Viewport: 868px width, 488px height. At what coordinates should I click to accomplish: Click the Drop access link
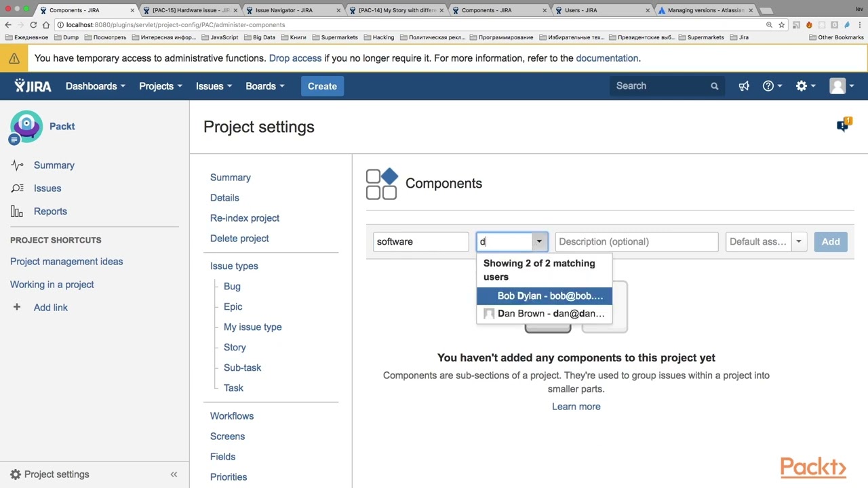click(295, 58)
